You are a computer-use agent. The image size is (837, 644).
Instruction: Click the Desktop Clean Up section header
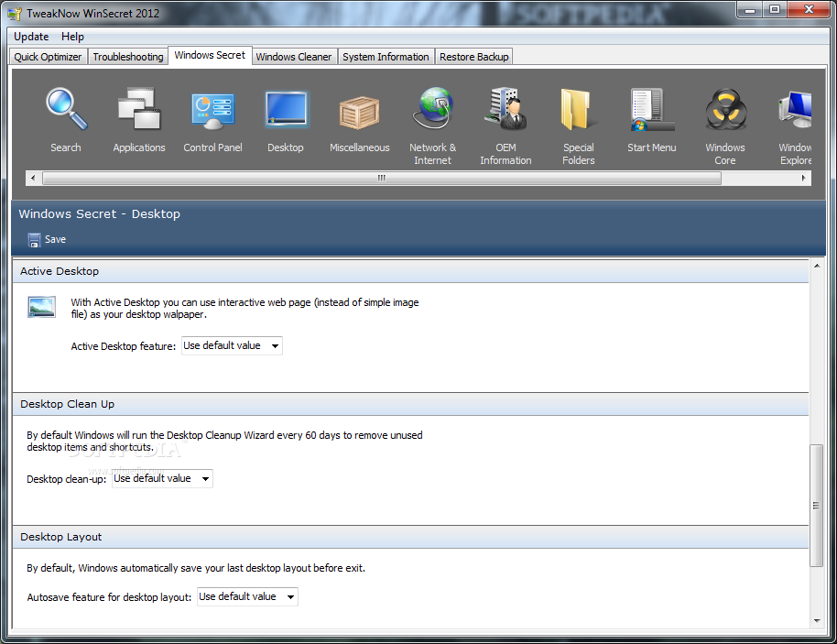(x=410, y=404)
